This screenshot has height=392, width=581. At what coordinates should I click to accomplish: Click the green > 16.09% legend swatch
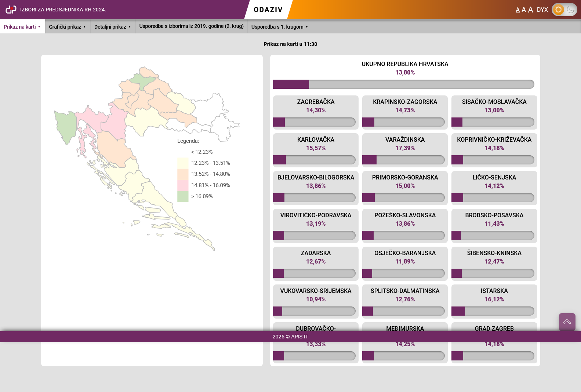[x=183, y=196]
